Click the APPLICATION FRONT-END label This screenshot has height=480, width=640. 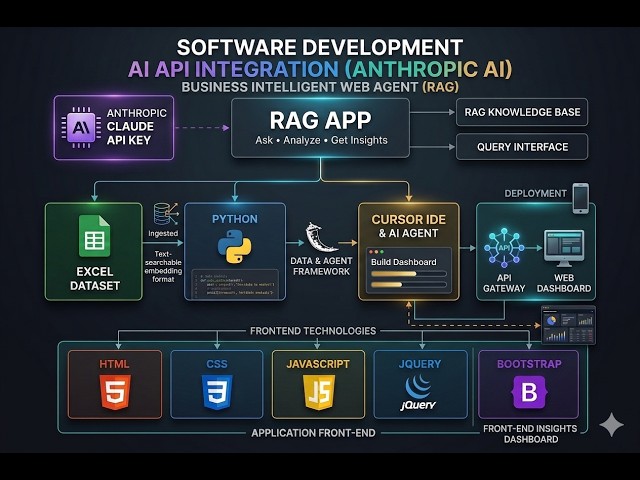pyautogui.click(x=313, y=433)
